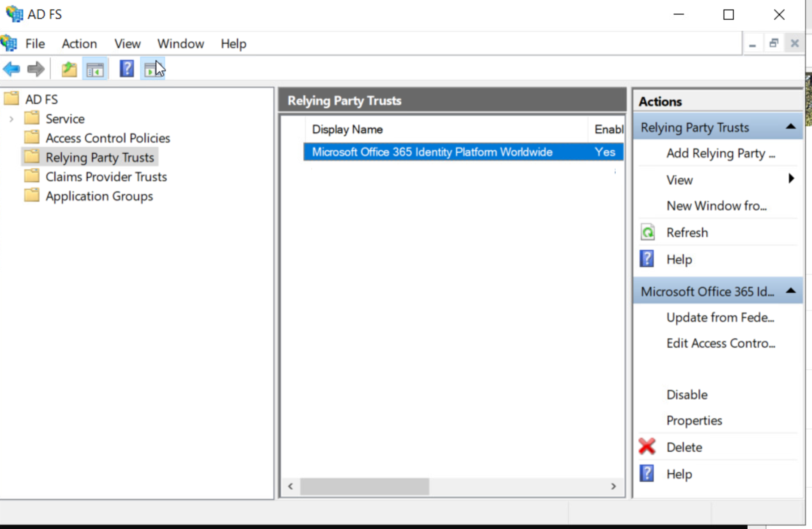
Task: Click the horizontal scrollbar left arrow
Action: pos(290,486)
